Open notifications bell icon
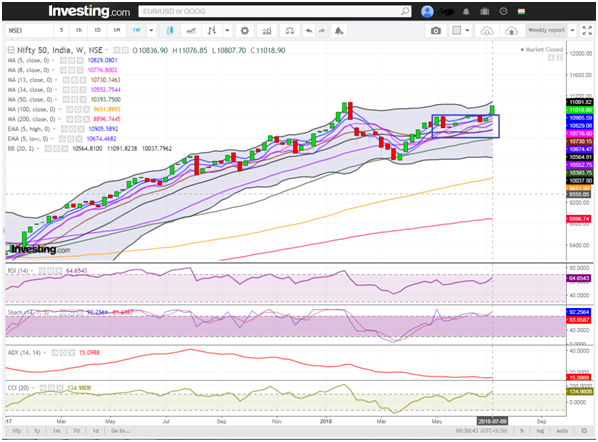This screenshot has width=598, height=442. (466, 11)
